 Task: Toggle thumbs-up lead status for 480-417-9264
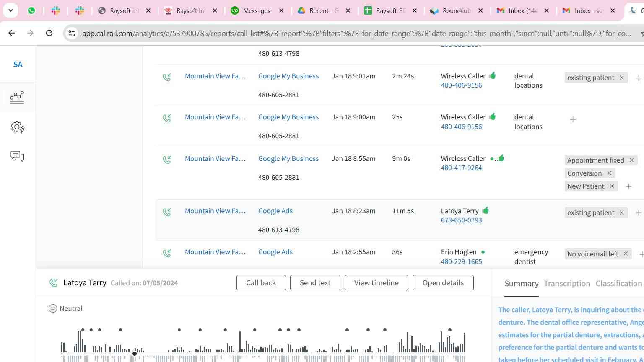501,158
